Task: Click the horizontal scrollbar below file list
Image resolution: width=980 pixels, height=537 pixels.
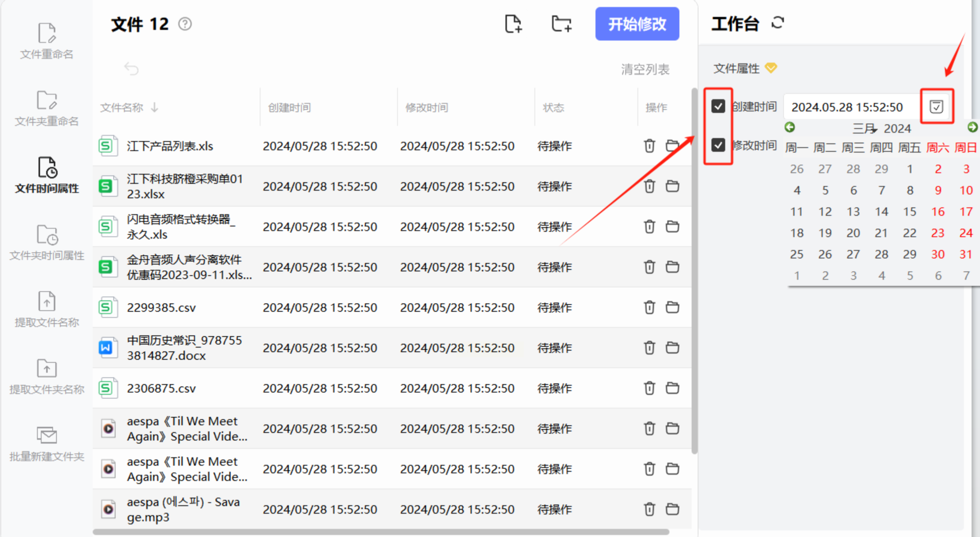Action: tap(381, 532)
